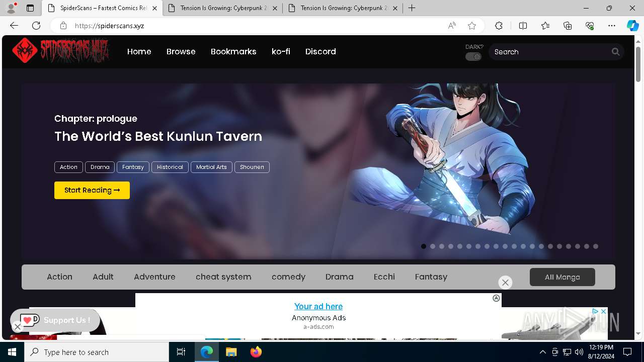Switch to third Tension Is Growing tab
Image resolution: width=644 pixels, height=362 pixels.
tap(343, 8)
